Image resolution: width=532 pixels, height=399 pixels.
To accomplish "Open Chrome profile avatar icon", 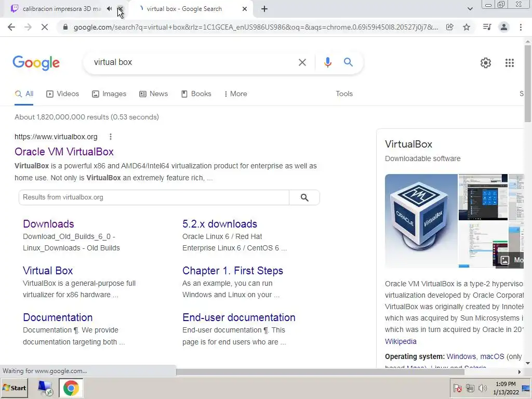I will tap(504, 27).
